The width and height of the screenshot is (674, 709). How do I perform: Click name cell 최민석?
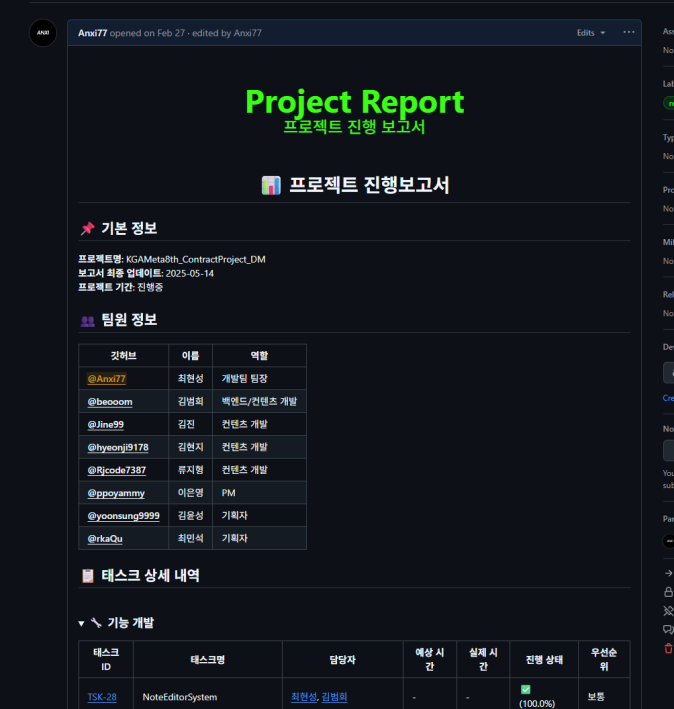point(190,539)
